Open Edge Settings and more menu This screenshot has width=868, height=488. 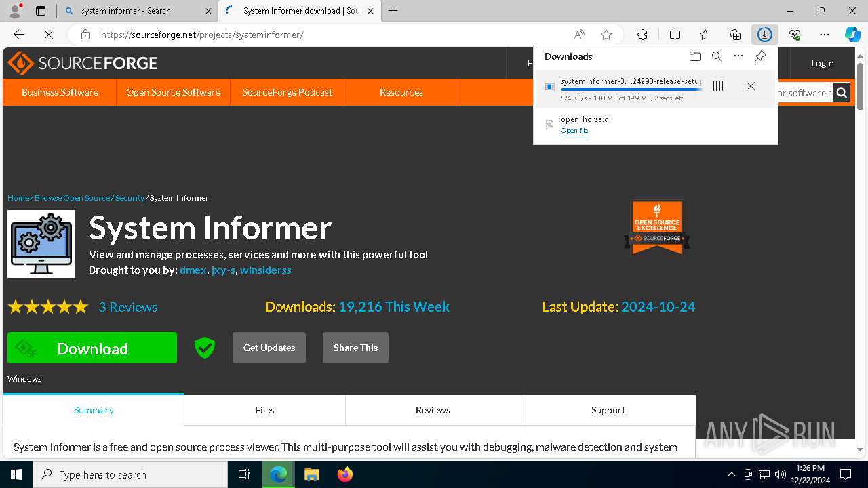(x=825, y=35)
